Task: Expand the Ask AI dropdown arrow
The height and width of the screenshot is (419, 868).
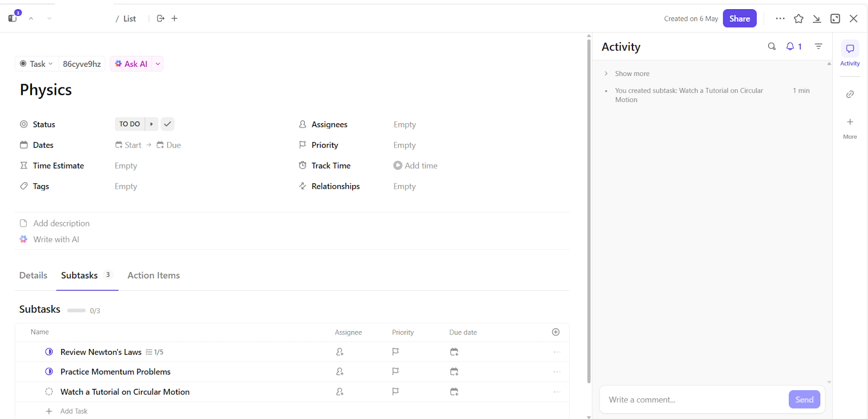Action: pyautogui.click(x=158, y=64)
